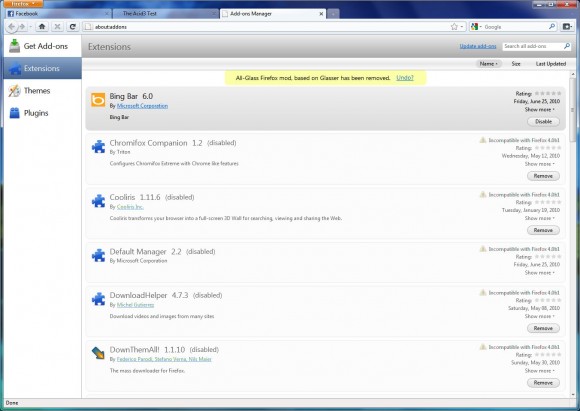This screenshot has height=411, width=580.
Task: Click the Stop loading X icon
Action: point(57,27)
